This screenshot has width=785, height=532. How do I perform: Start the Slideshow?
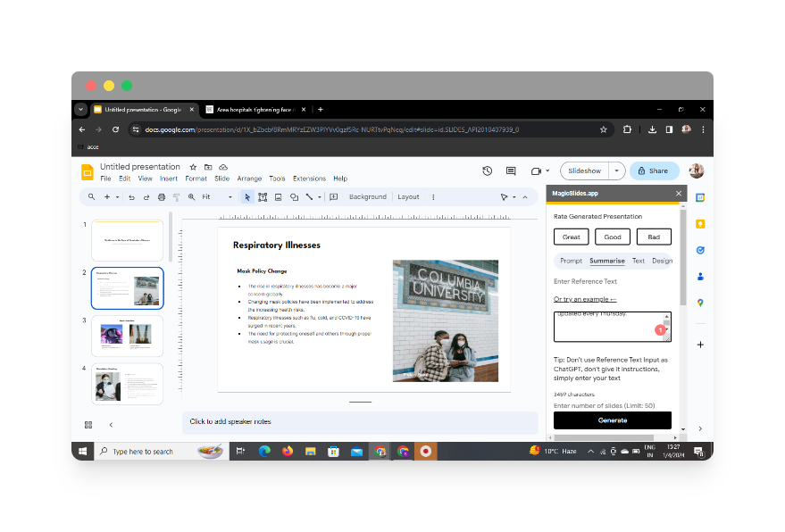(x=585, y=171)
